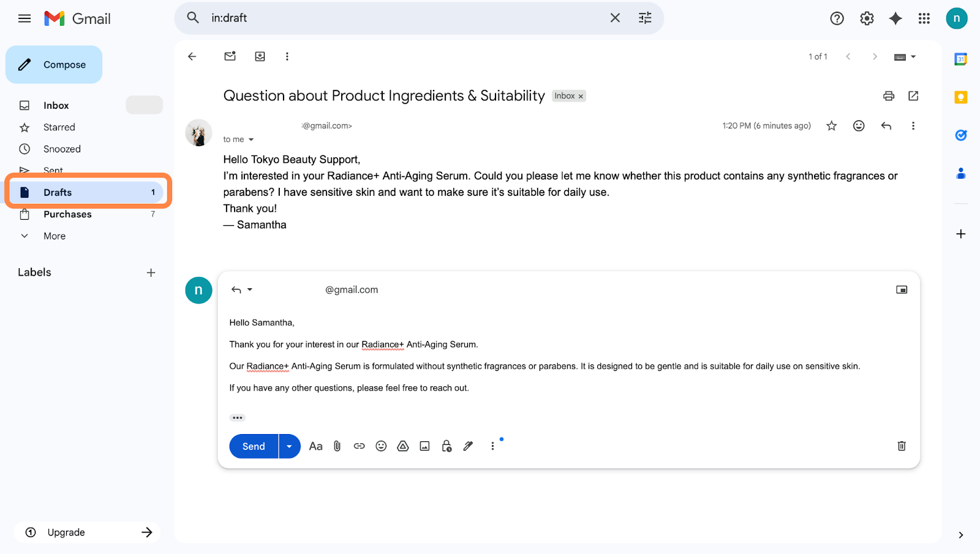The height and width of the screenshot is (554, 980).
Task: Show trimmed content ellipsis in reply
Action: click(237, 417)
